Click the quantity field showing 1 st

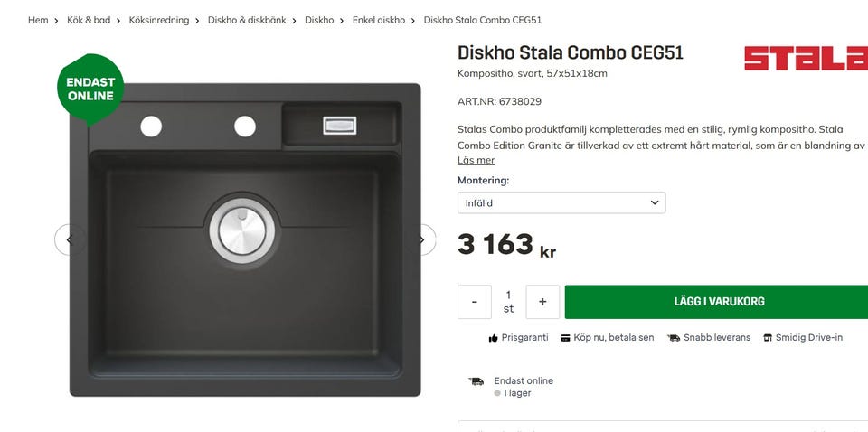coord(508,302)
